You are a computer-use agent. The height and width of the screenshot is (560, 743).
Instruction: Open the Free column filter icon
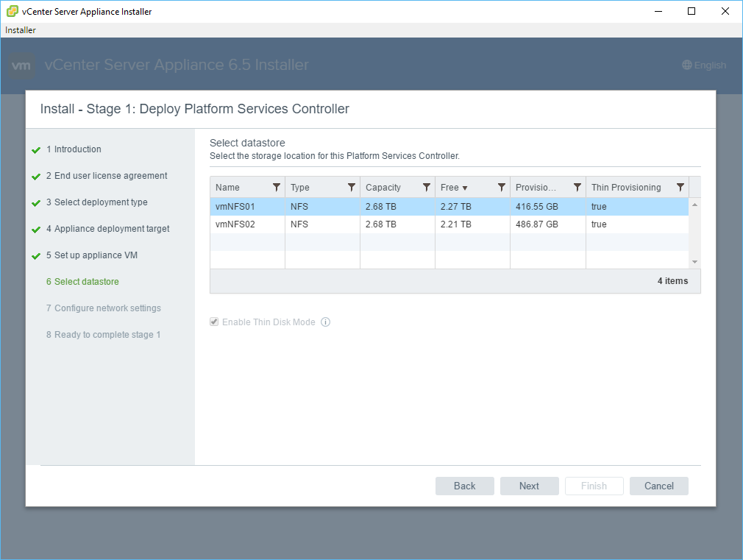point(502,188)
